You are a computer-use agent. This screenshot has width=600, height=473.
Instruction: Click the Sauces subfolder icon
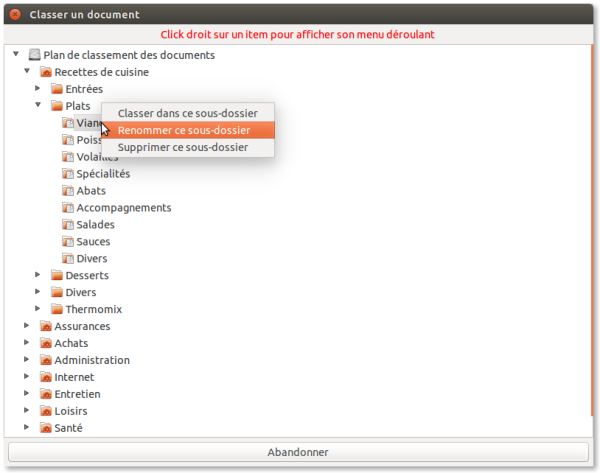(x=68, y=242)
